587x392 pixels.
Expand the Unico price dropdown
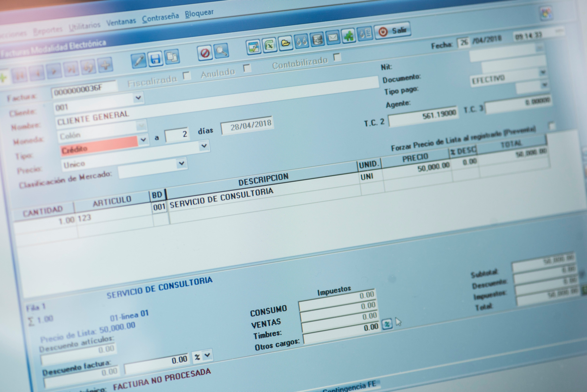point(181,163)
